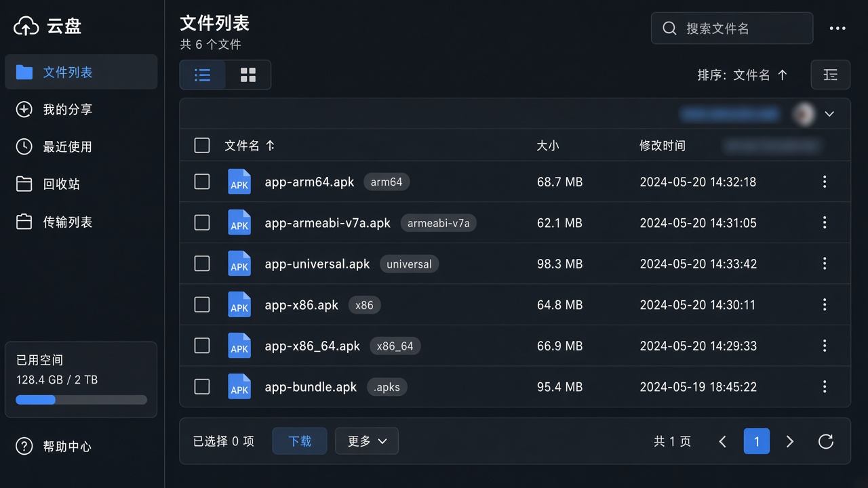Expand account chevron next to avatar
868x488 pixels.
pos(829,114)
